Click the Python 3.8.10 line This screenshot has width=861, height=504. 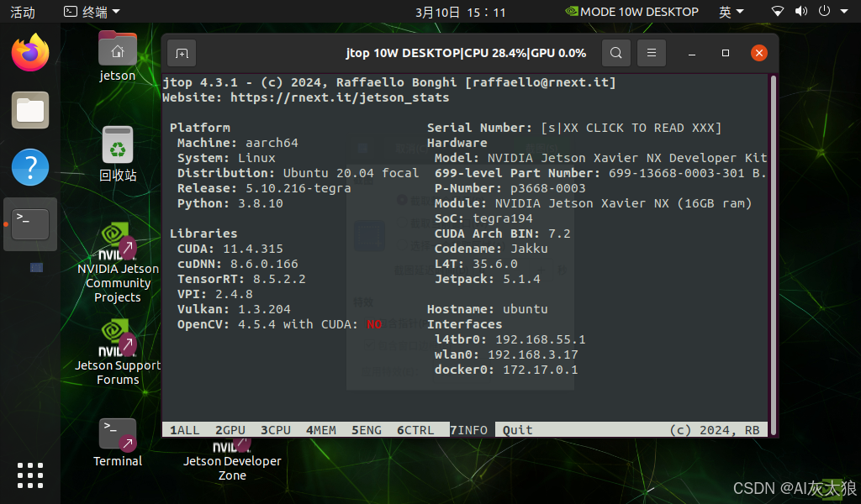click(x=230, y=203)
